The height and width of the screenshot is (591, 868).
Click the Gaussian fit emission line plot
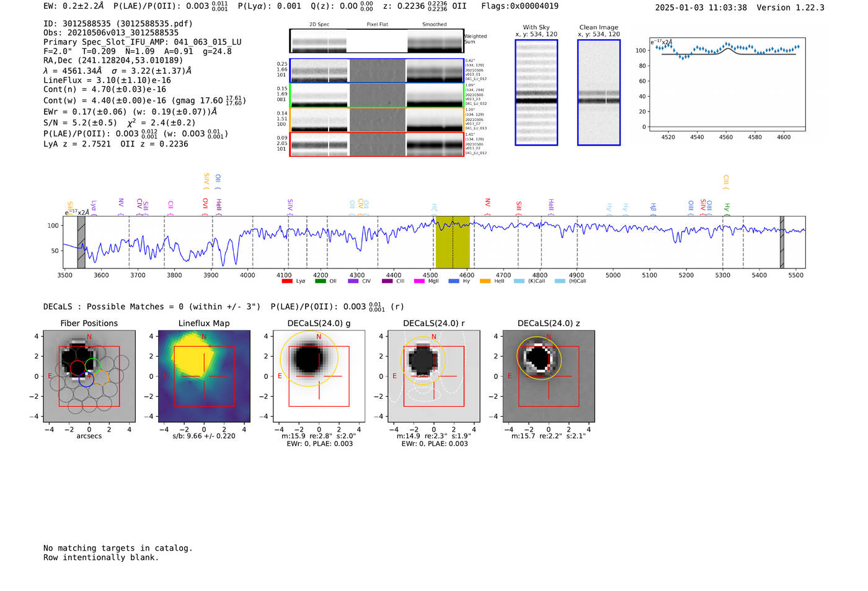pyautogui.click(x=727, y=87)
